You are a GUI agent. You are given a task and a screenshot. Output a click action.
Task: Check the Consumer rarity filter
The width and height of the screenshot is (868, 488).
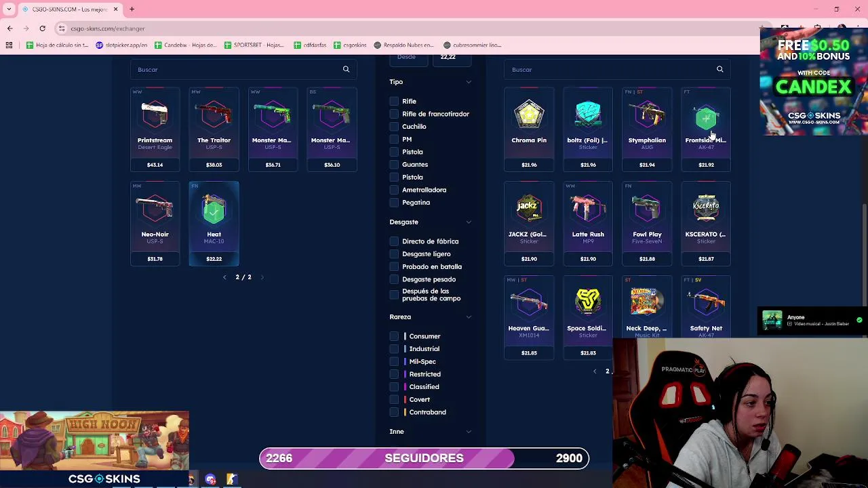pos(394,336)
